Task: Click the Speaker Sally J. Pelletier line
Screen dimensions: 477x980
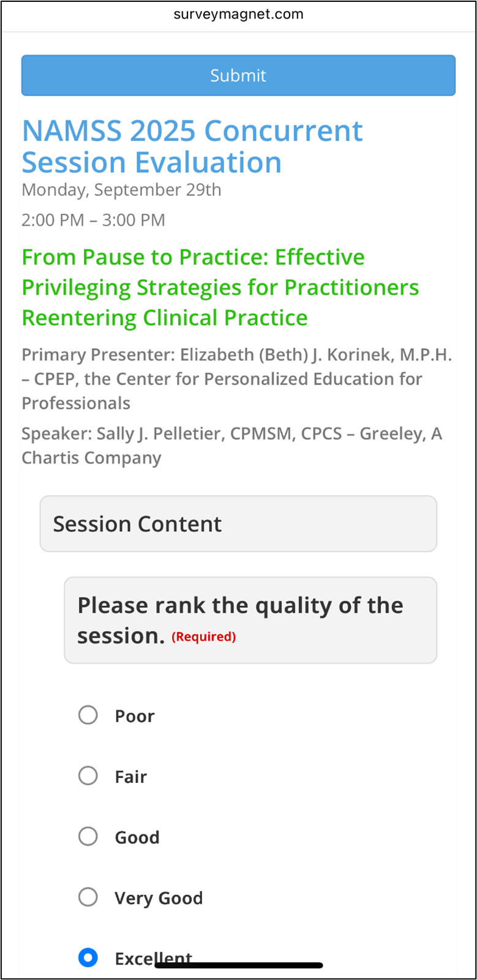Action: tap(232, 446)
